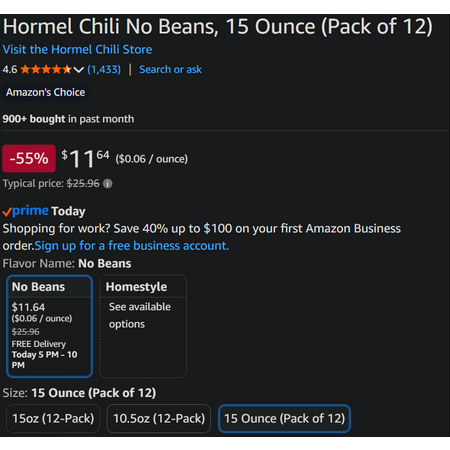450x450 pixels.
Task: Click the -55% discount badge
Action: [x=29, y=158]
